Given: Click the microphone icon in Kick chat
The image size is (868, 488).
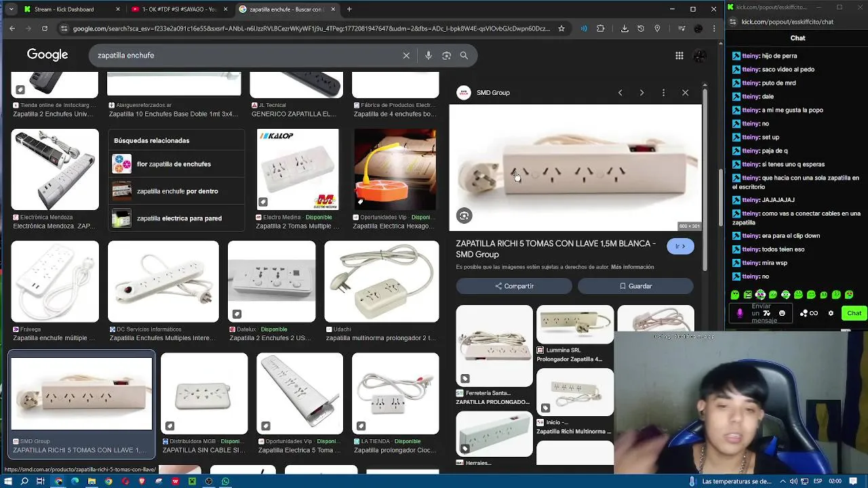Looking at the screenshot, I should (740, 313).
